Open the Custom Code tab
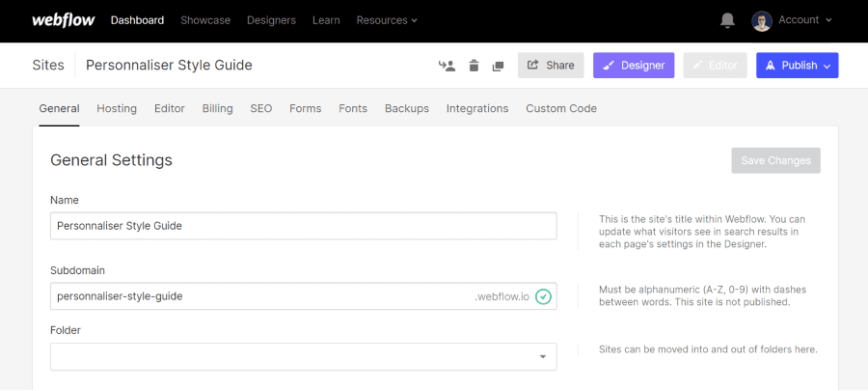 (561, 108)
